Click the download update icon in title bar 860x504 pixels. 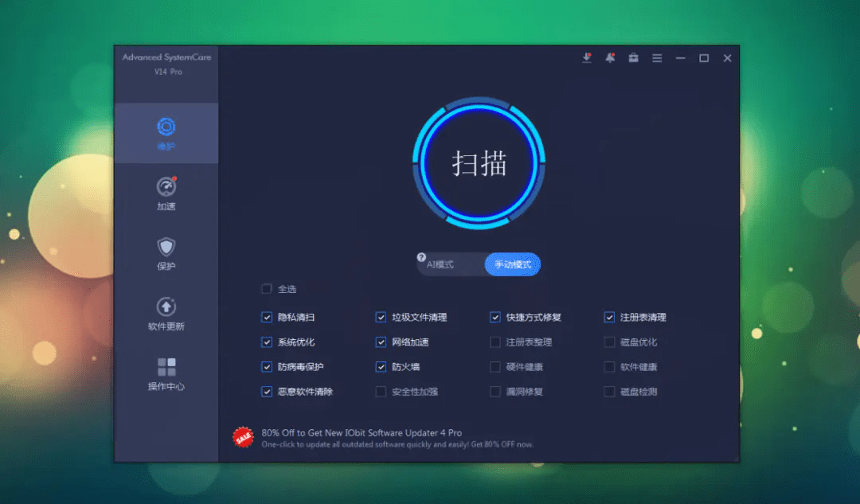pos(587,57)
